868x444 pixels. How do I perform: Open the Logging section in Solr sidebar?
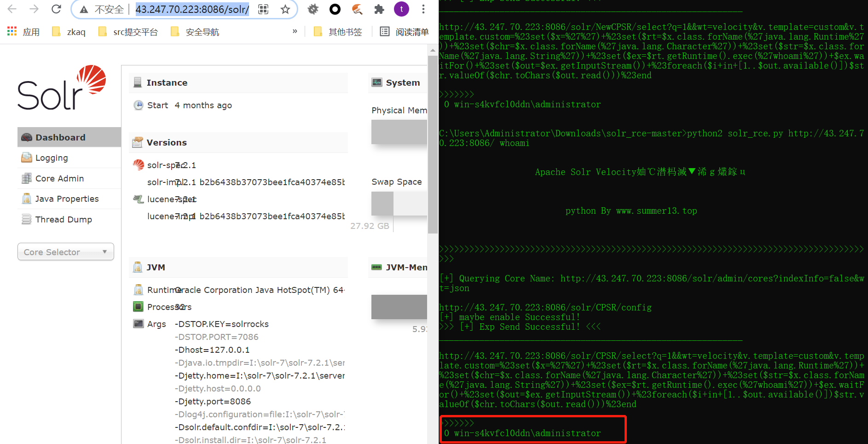tap(51, 158)
